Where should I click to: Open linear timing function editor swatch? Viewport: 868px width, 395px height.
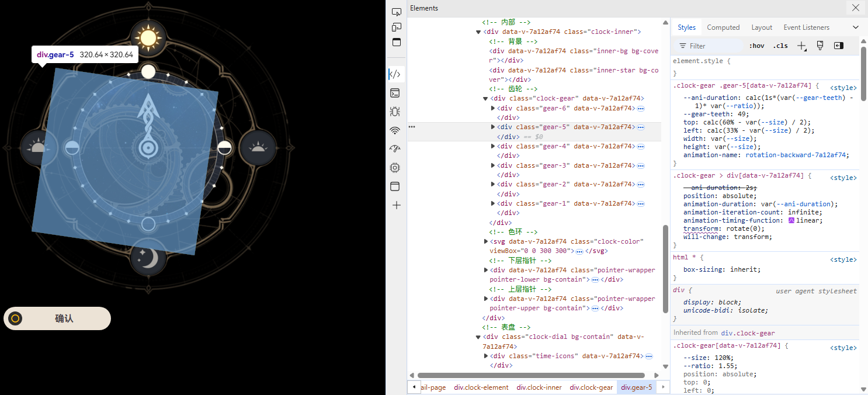click(791, 220)
